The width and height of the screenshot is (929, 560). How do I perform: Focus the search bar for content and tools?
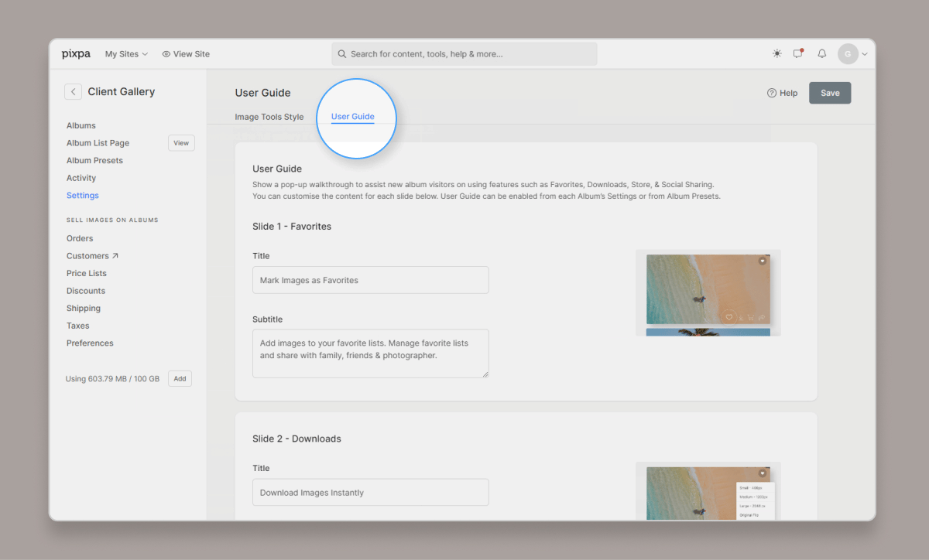click(464, 54)
